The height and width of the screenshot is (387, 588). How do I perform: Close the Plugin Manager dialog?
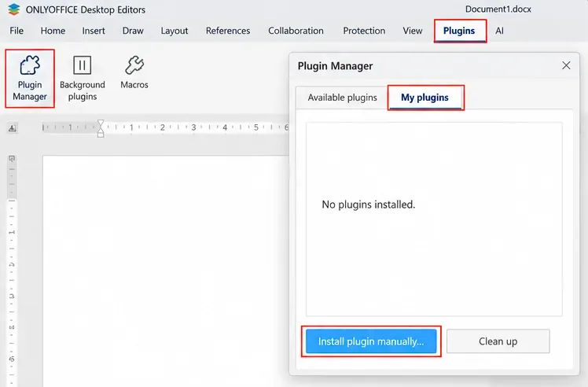tap(566, 66)
